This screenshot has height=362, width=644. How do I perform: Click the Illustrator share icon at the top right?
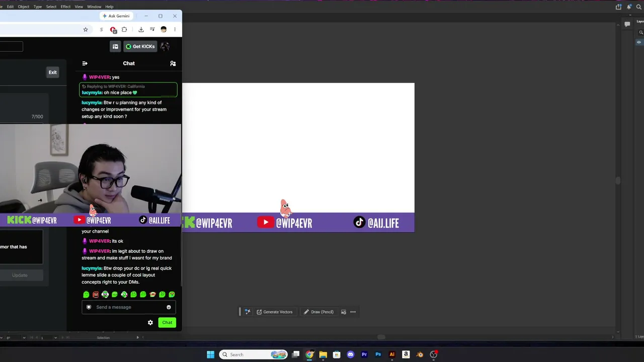tap(618, 7)
